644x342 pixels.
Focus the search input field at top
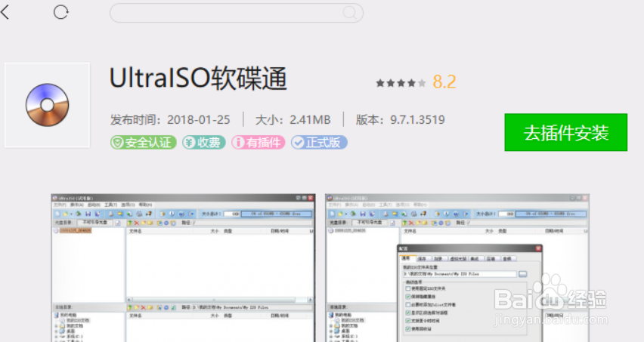point(236,13)
